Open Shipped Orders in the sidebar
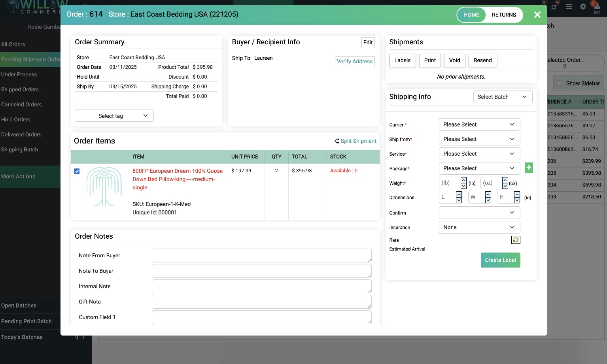This screenshot has width=607, height=364. point(20,90)
